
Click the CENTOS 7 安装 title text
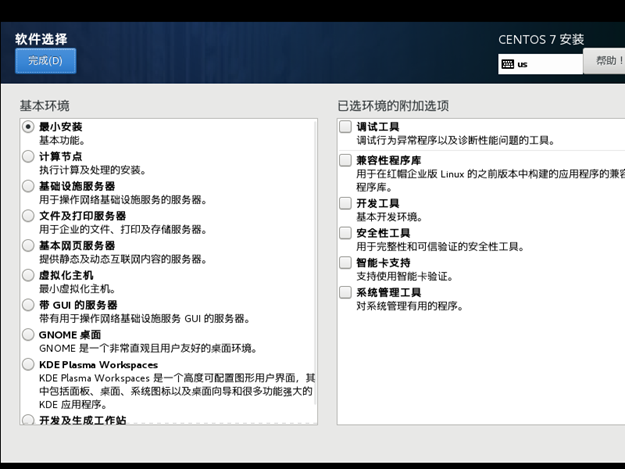(x=541, y=39)
